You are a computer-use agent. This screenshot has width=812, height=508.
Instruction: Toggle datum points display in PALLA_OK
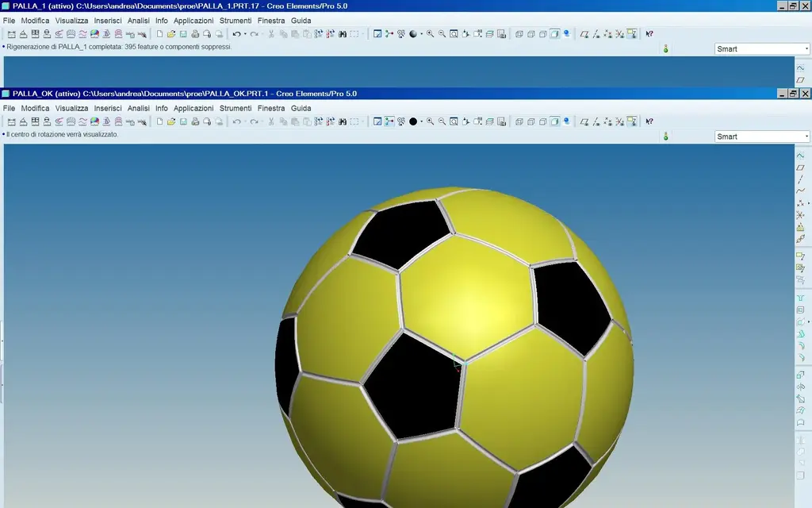coord(608,121)
